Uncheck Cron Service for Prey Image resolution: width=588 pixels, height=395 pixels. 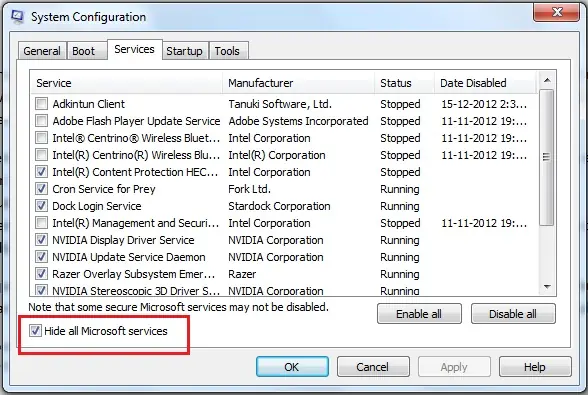41,189
